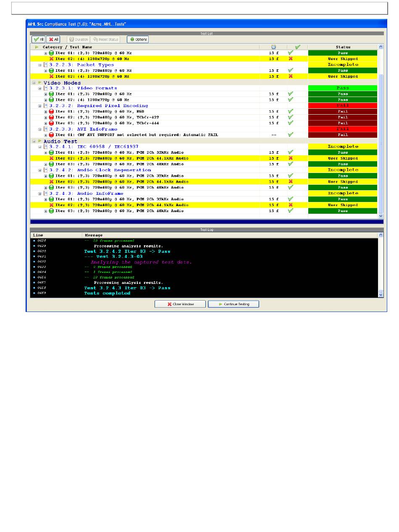Click the red fail ball on 3.2.3.3 Iter 01
Viewport: 399px width, 532px height.
(52, 135)
